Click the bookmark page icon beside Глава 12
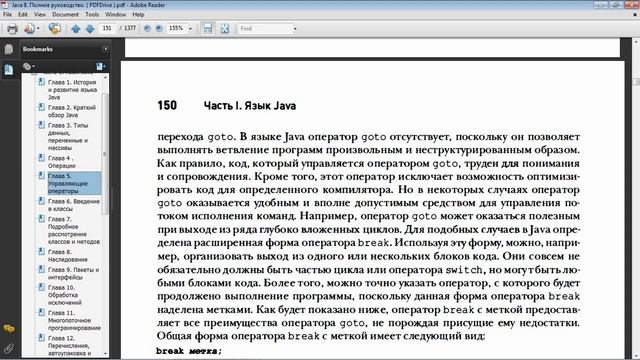 coord(41,338)
